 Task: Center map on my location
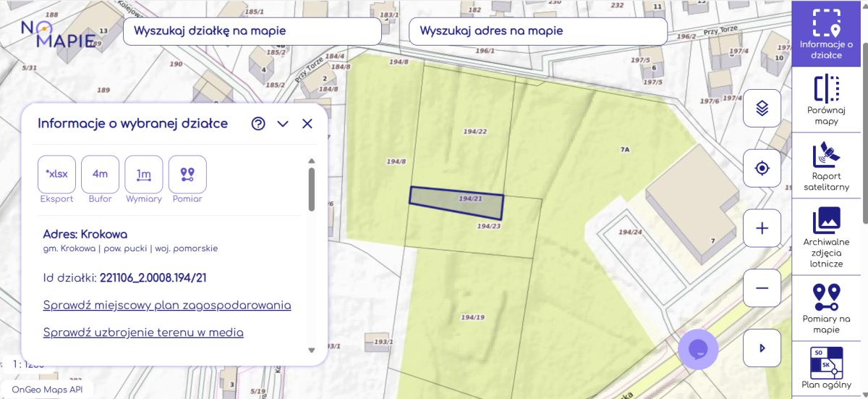point(762,169)
